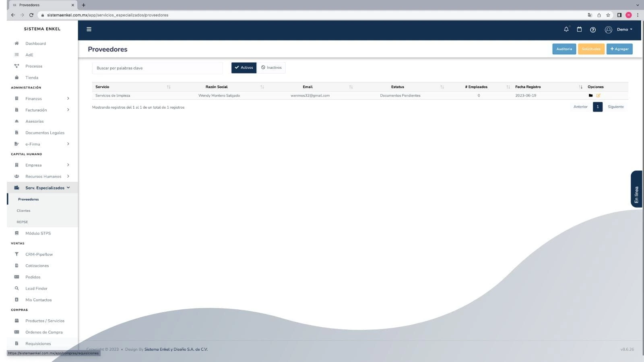This screenshot has height=362, width=644.
Task: Switch to the Inactivos filter
Action: coord(271,68)
